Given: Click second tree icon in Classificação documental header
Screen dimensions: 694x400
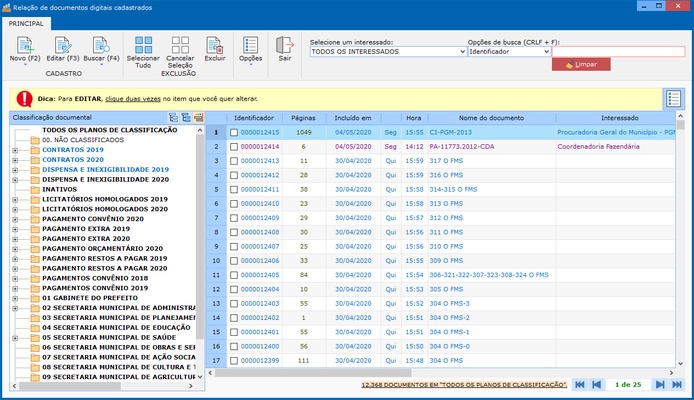Looking at the screenshot, I should 186,117.
